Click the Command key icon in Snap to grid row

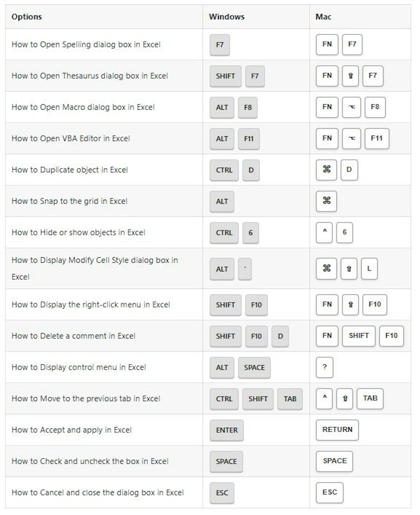pyautogui.click(x=326, y=201)
